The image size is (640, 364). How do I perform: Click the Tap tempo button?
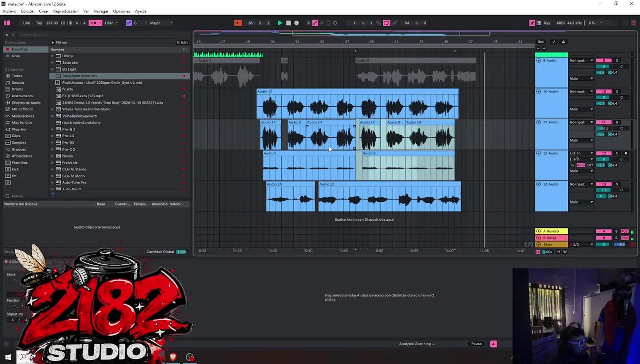pos(39,23)
